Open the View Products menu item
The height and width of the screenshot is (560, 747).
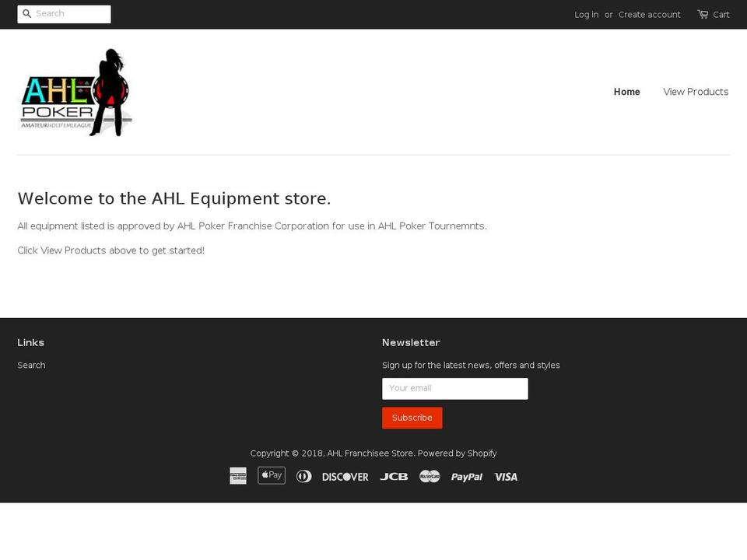tap(696, 92)
